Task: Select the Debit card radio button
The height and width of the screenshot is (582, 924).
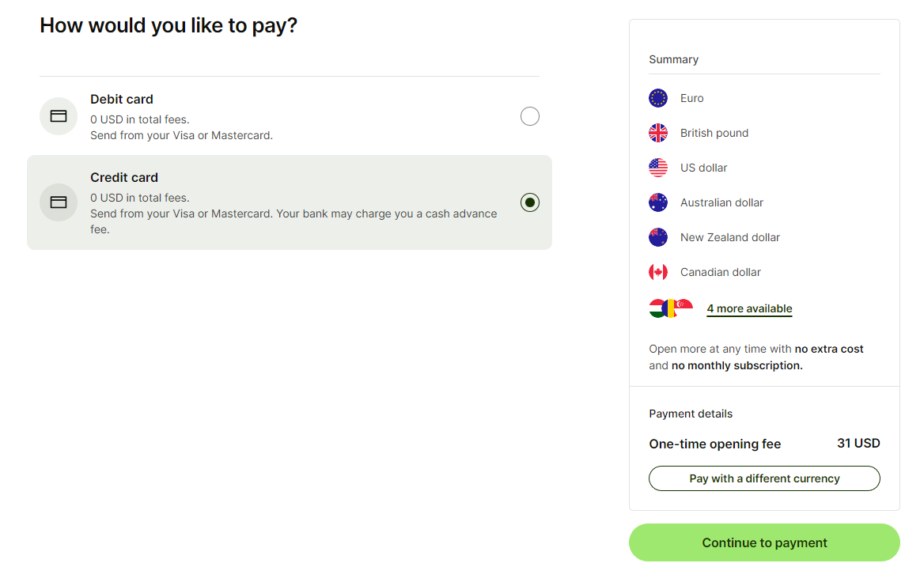Action: (x=530, y=116)
